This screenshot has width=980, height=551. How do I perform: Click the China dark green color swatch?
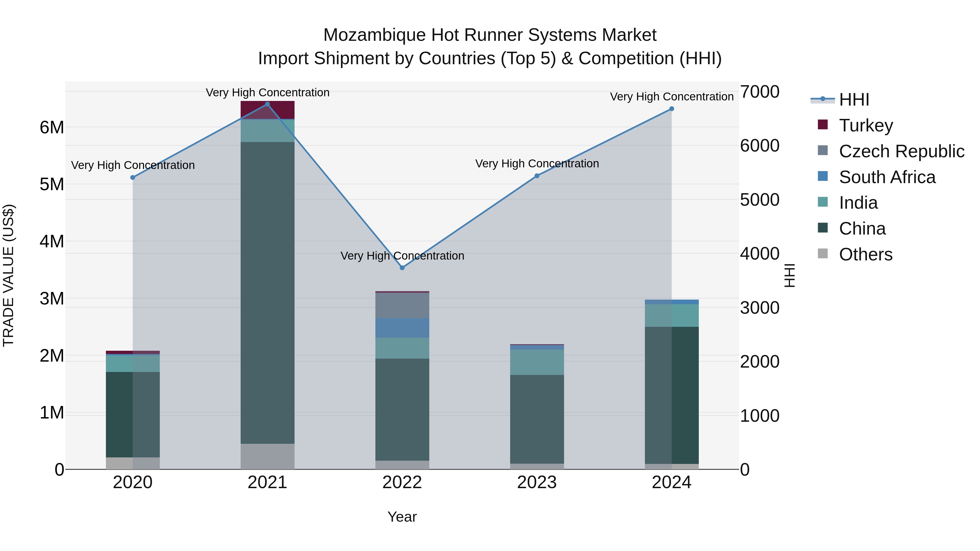[x=822, y=228]
